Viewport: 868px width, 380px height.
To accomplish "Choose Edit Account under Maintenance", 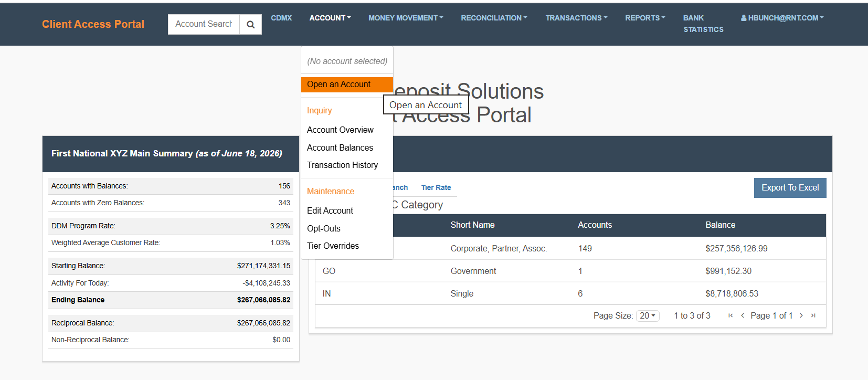I will point(330,210).
